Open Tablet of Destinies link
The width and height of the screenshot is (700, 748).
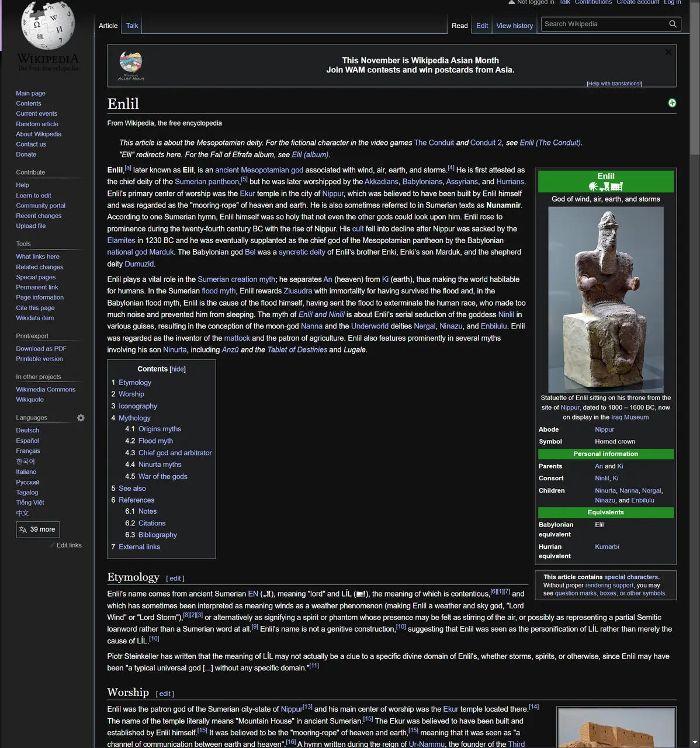click(x=297, y=350)
